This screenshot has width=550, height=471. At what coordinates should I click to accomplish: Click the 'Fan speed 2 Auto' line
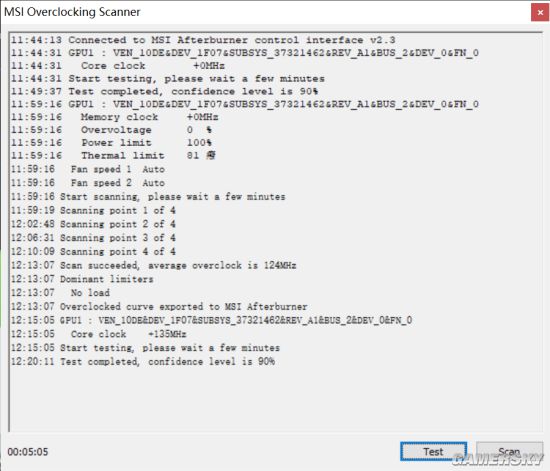88,183
